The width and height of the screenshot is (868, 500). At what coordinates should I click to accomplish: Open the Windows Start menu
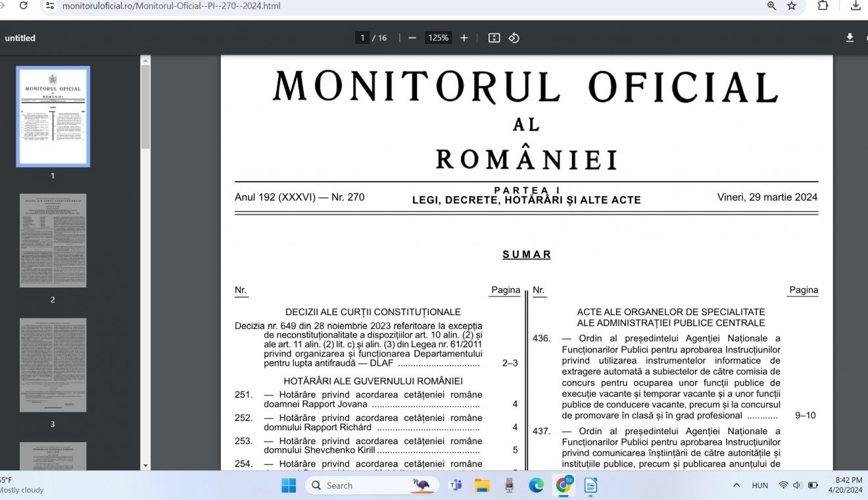point(289,486)
